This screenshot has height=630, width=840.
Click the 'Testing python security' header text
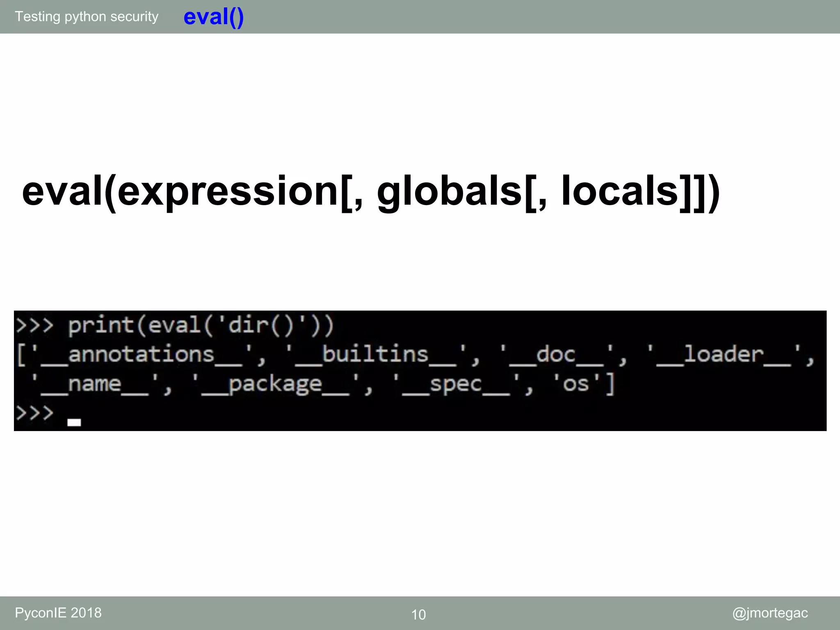click(87, 17)
